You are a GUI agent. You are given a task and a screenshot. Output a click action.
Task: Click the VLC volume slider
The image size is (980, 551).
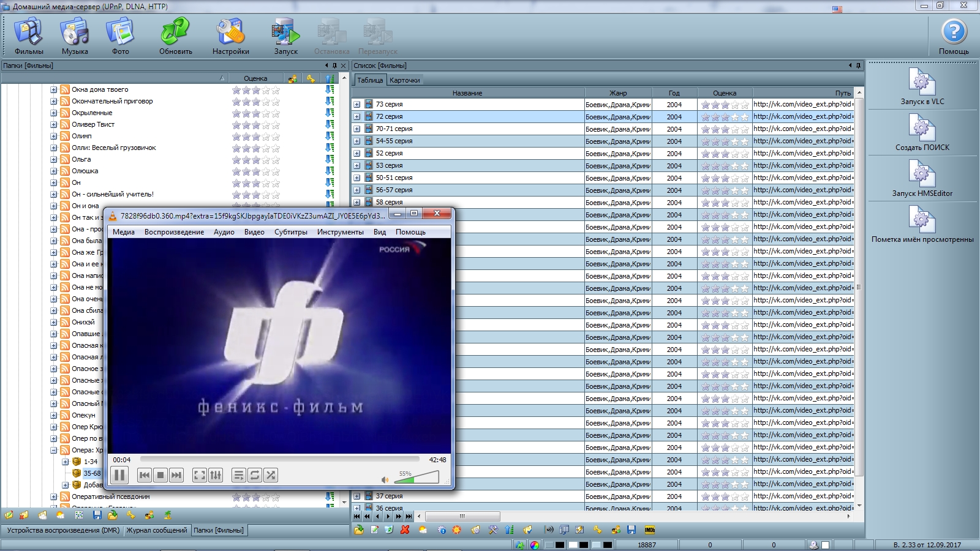tap(420, 478)
